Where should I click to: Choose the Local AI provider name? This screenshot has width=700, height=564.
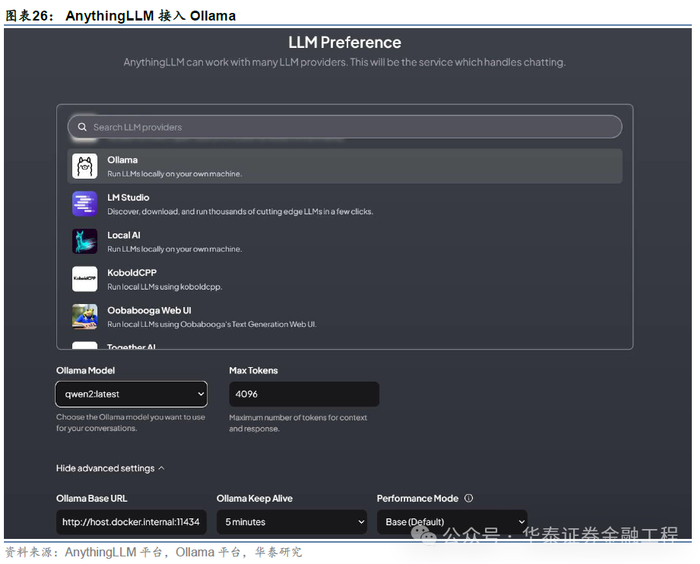click(x=124, y=235)
